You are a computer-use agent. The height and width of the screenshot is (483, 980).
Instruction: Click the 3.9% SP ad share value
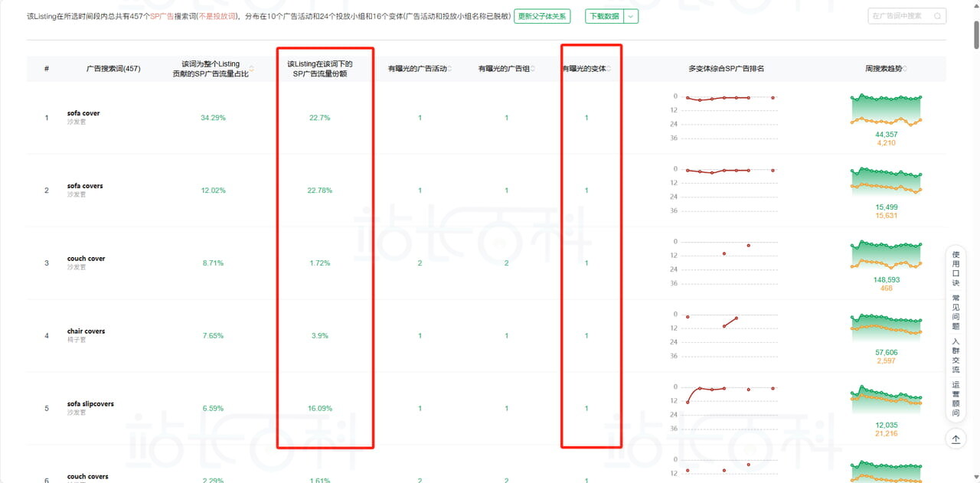tap(320, 336)
